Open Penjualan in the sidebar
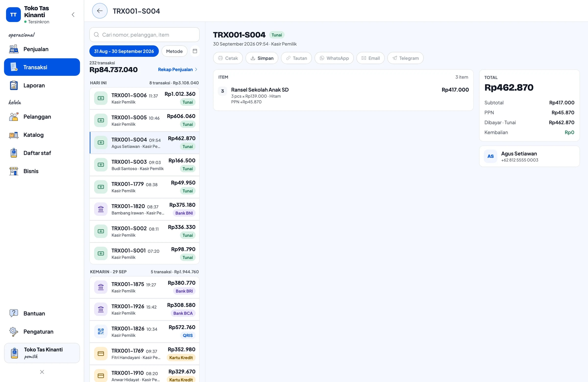This screenshot has height=382, width=588. [42, 49]
